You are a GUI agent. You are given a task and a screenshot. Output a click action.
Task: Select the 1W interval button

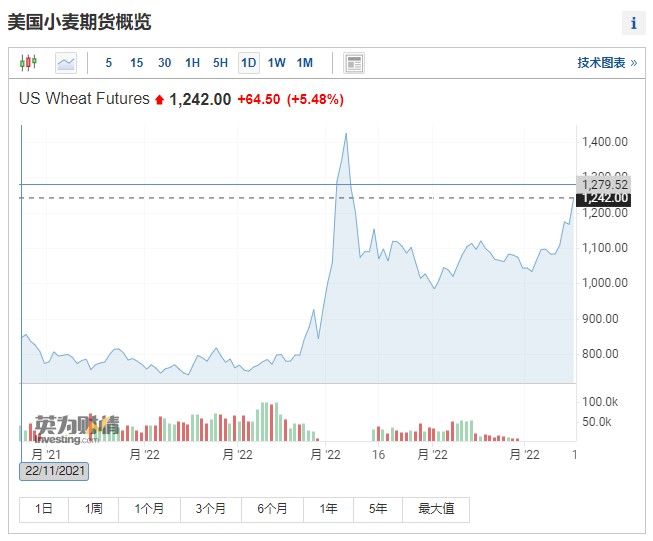click(x=277, y=63)
